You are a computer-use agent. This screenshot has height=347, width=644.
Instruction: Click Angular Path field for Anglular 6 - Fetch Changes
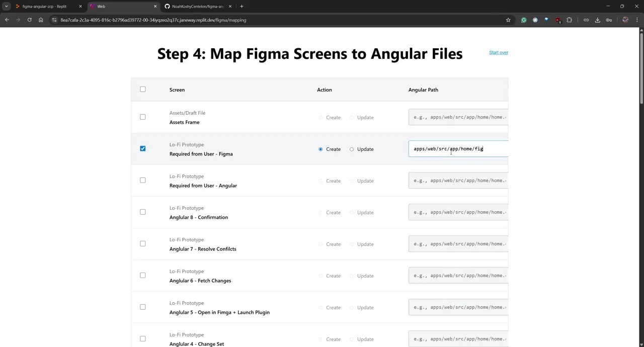458,276
